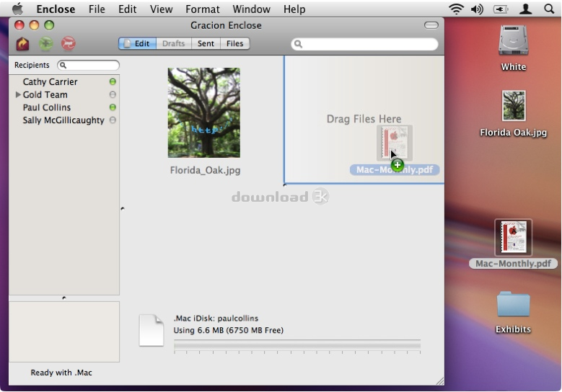Click the window resize grip corner
This screenshot has width=562, height=392.
(440, 382)
